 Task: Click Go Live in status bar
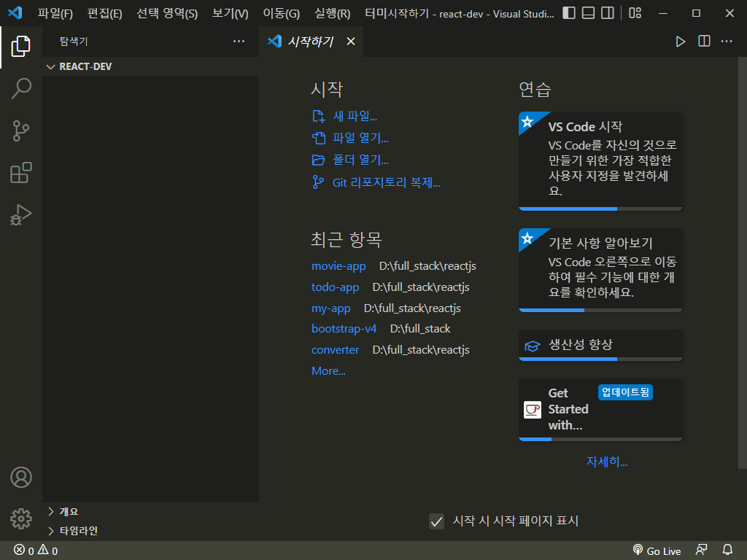tap(657, 551)
